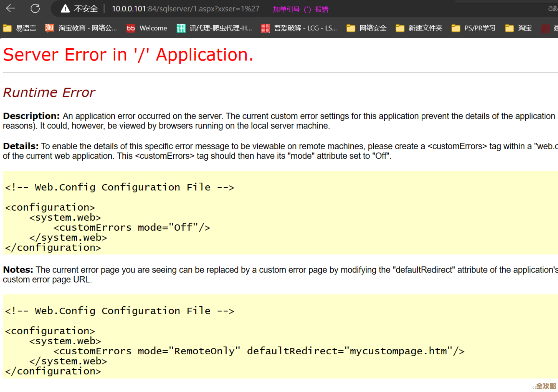Image resolution: width=558 pixels, height=392 pixels.
Task: Click the not-secure warning triangle icon
Action: point(65,9)
